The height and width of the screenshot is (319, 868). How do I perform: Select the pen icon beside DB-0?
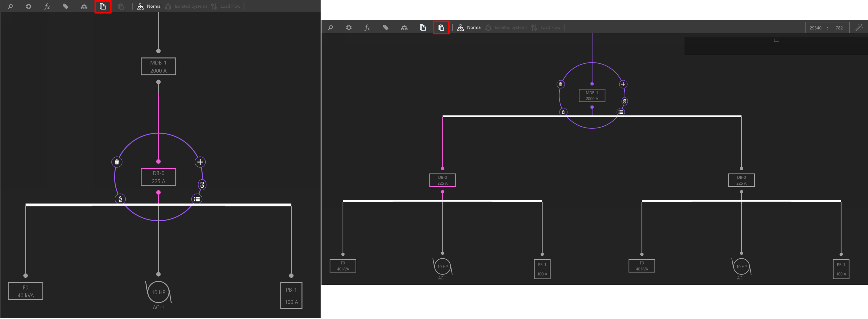click(x=121, y=199)
